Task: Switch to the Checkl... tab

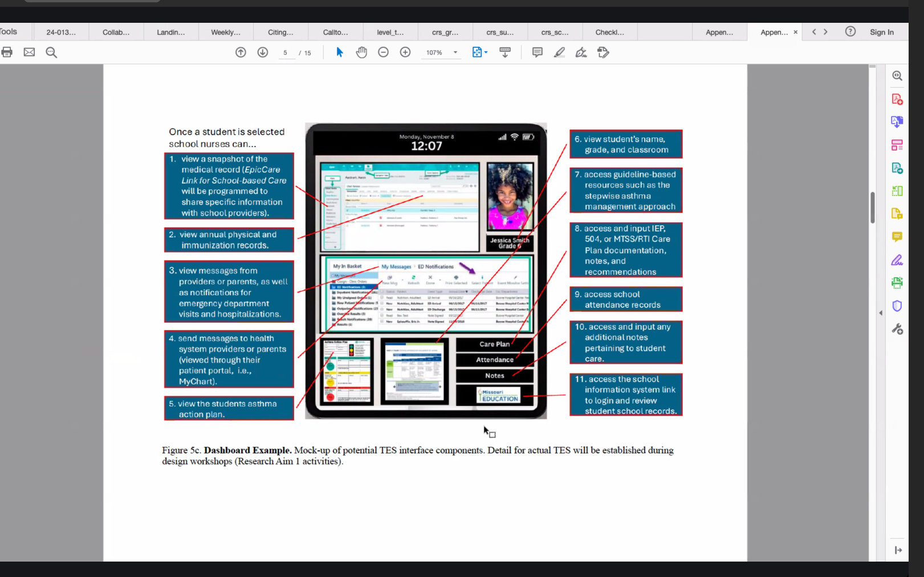Action: tap(609, 32)
